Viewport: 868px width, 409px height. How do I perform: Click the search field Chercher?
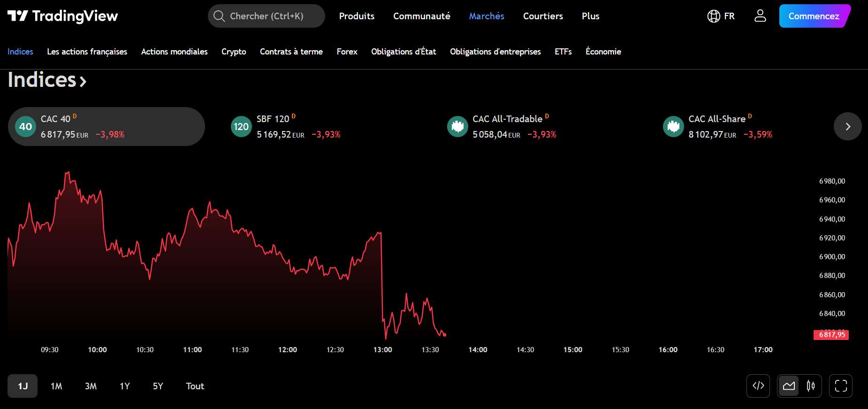266,16
